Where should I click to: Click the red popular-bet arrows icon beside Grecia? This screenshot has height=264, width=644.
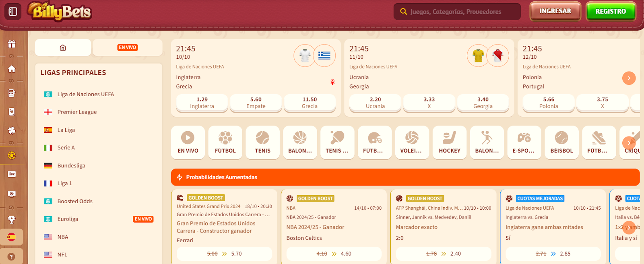click(x=332, y=82)
